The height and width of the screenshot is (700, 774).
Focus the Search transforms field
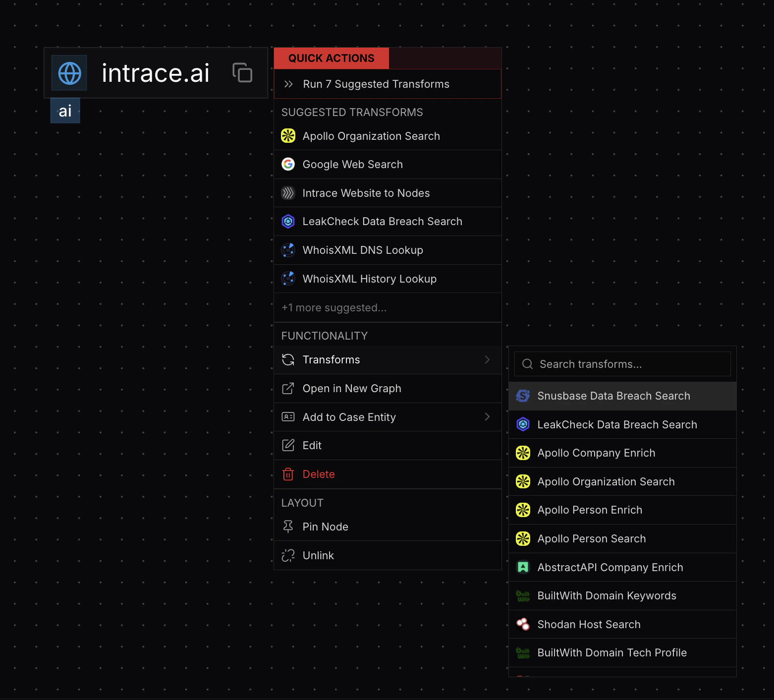click(622, 364)
